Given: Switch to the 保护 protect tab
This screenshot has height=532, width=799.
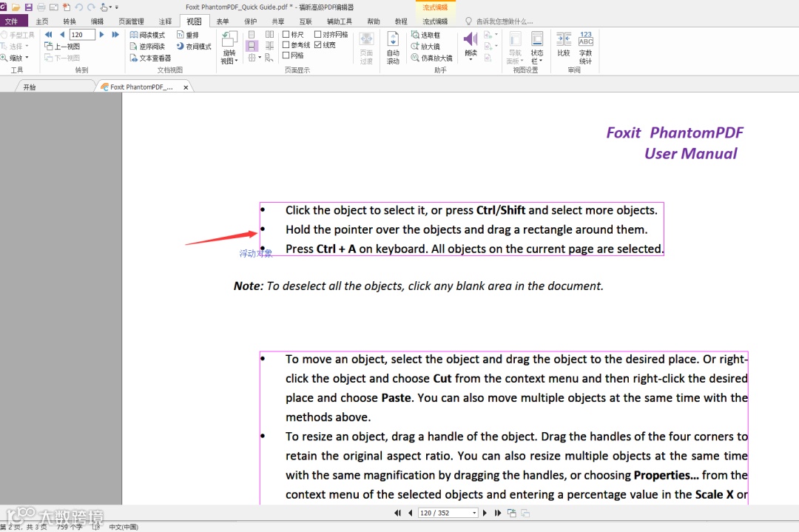Looking at the screenshot, I should pyautogui.click(x=250, y=21).
